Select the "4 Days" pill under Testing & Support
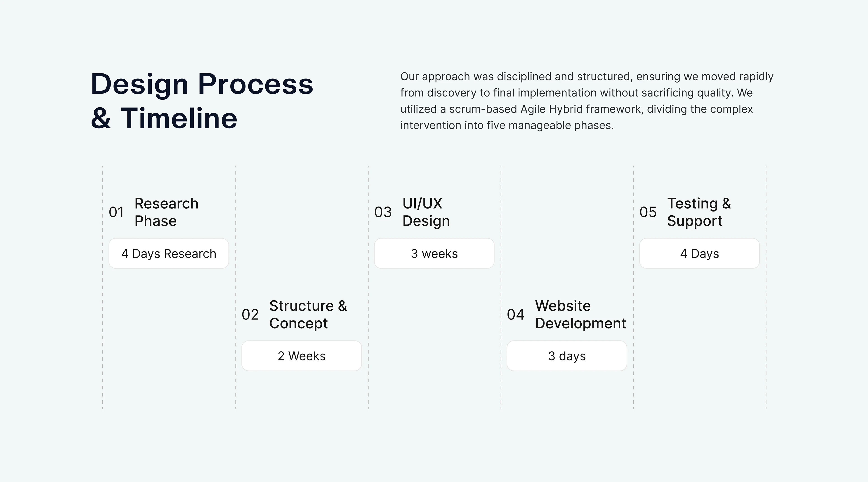This screenshot has width=868, height=482. [699, 254]
